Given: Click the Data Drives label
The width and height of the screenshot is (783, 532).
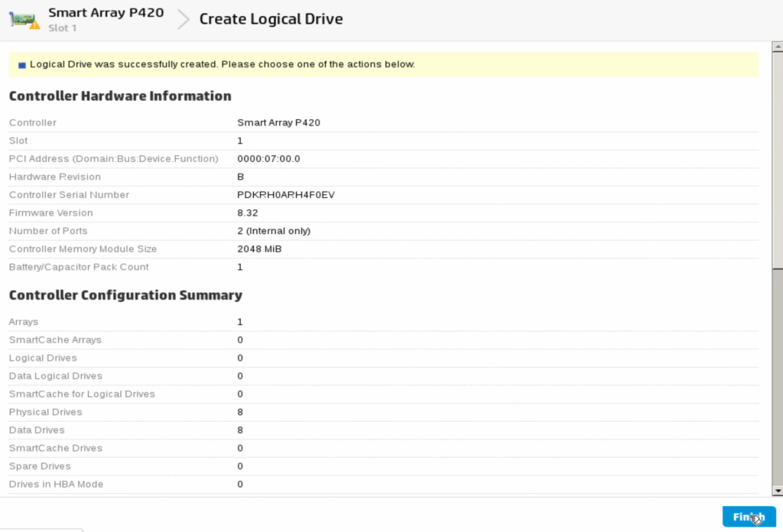Looking at the screenshot, I should (37, 430).
